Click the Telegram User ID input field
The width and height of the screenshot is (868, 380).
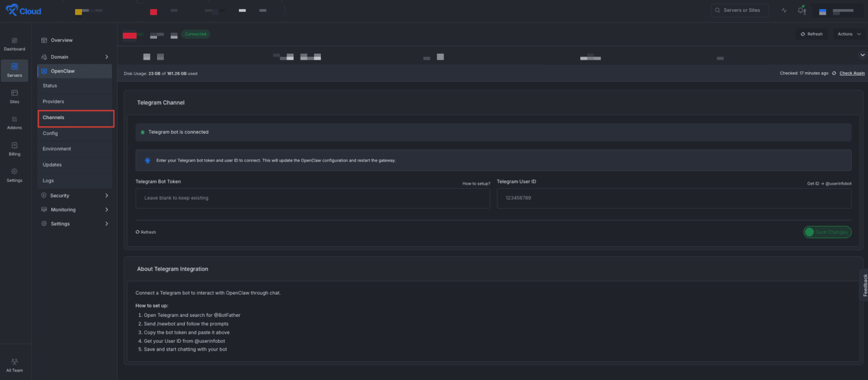(673, 198)
